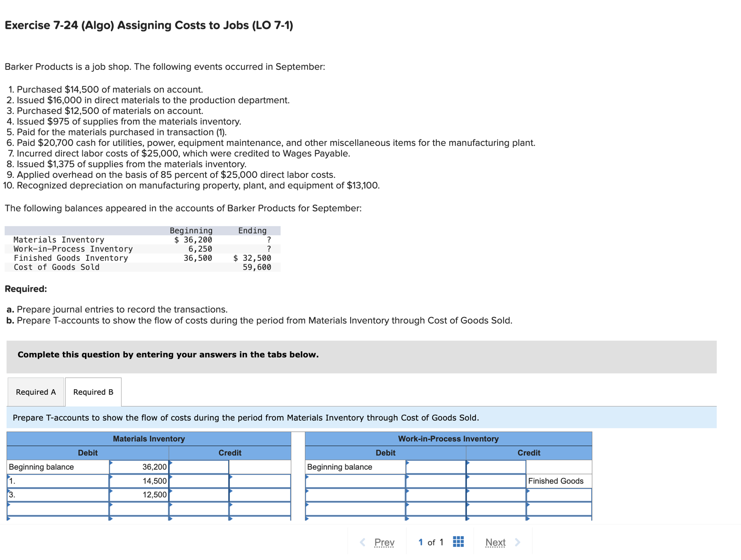Click the right chevron next to Next
Image resolution: width=741 pixels, height=560 pixels.
[x=518, y=542]
